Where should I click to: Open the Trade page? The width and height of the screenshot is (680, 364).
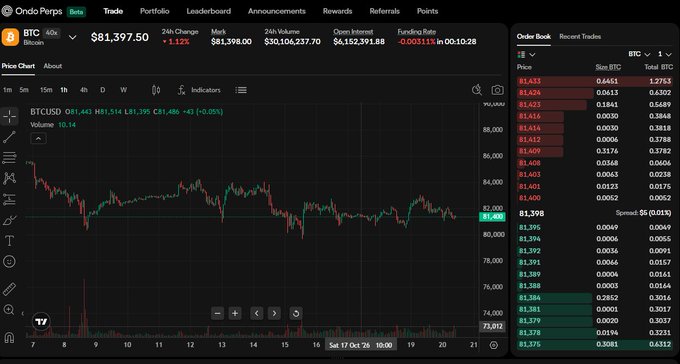point(113,11)
